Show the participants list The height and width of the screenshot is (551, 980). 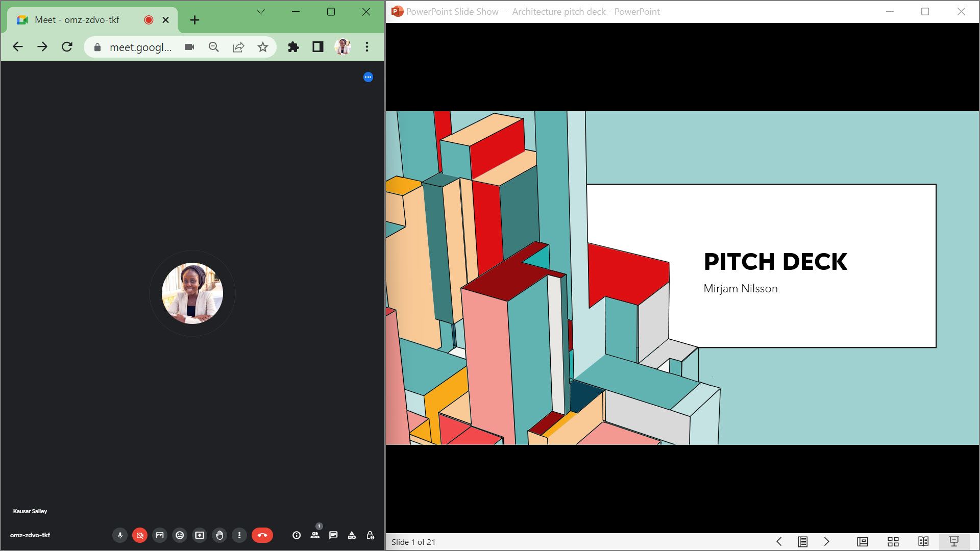[x=315, y=535]
